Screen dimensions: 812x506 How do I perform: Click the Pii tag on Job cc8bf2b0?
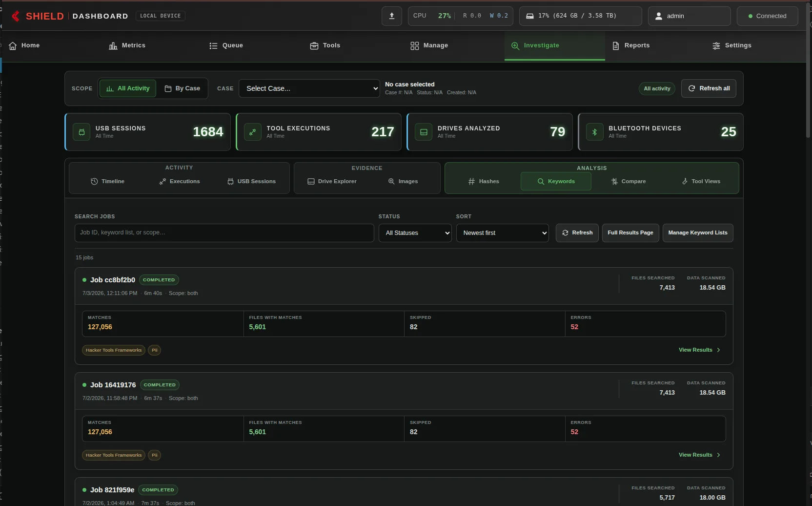click(x=154, y=350)
